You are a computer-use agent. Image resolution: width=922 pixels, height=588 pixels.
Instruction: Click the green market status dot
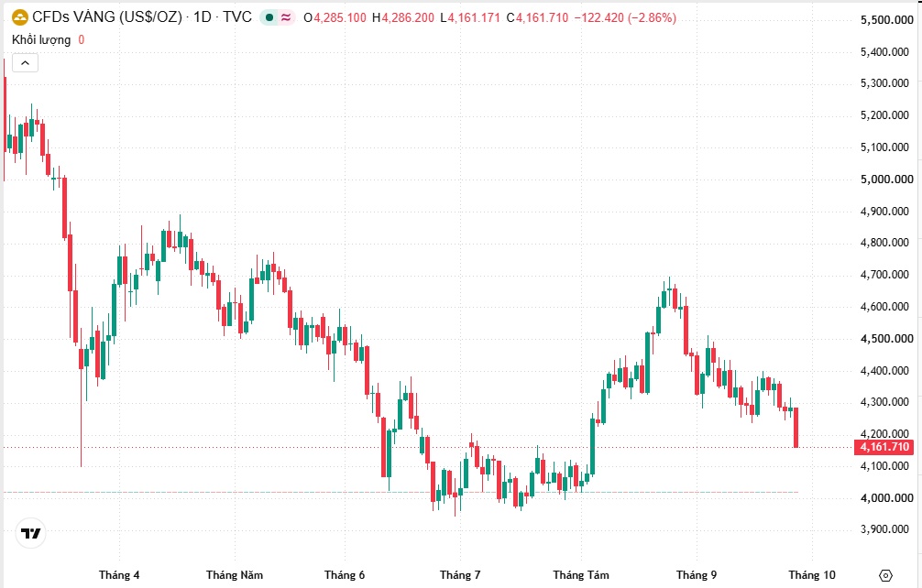(269, 17)
